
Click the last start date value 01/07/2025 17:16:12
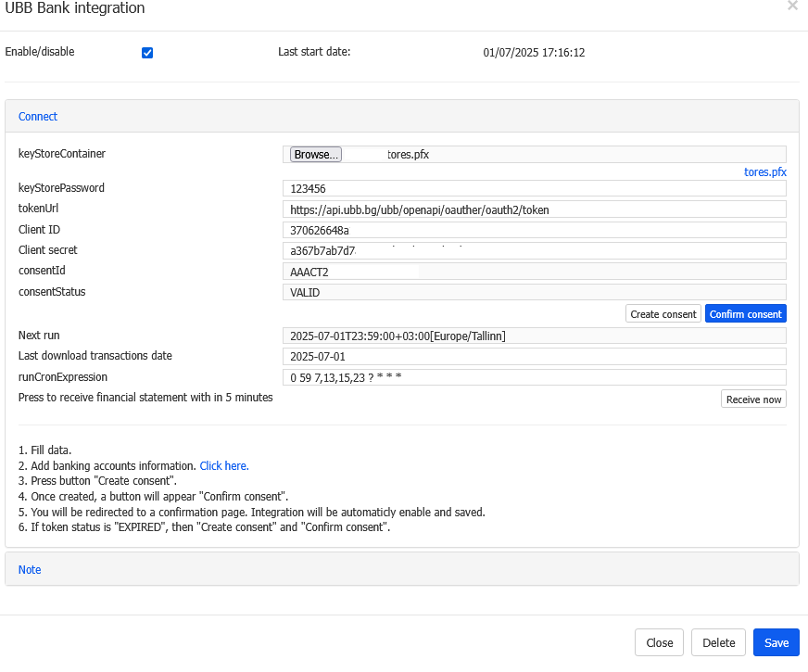point(534,53)
